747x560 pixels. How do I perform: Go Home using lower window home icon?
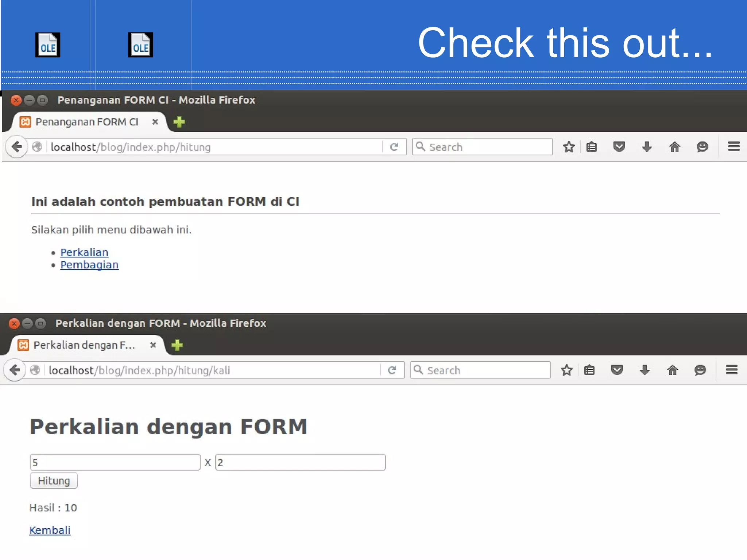[x=672, y=370]
